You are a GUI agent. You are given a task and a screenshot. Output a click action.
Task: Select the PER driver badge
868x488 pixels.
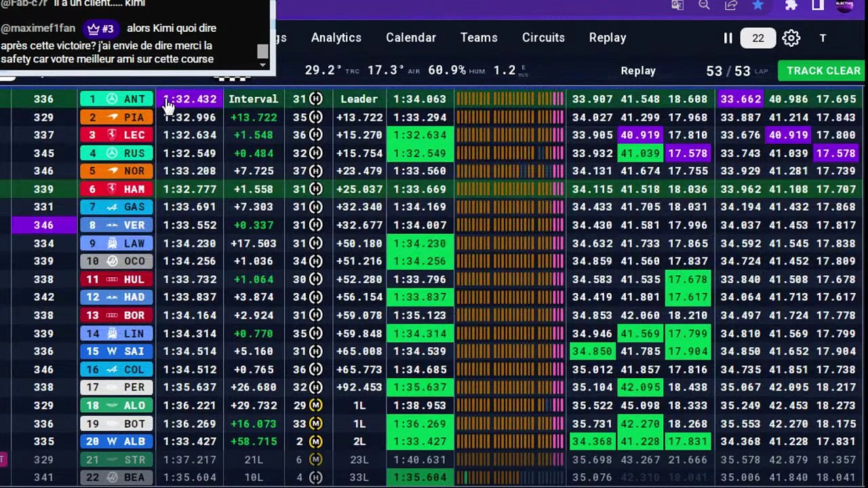click(117, 387)
